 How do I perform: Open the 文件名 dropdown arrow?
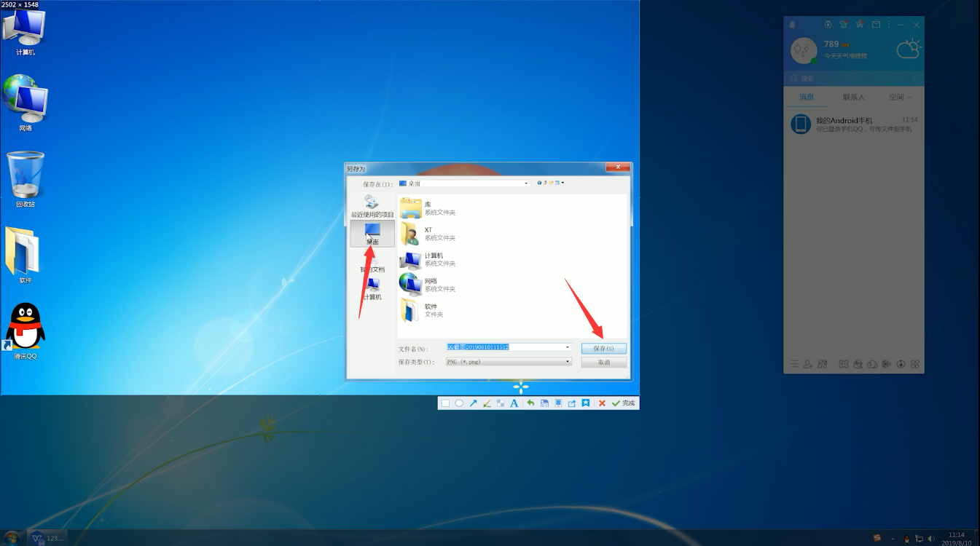point(568,348)
